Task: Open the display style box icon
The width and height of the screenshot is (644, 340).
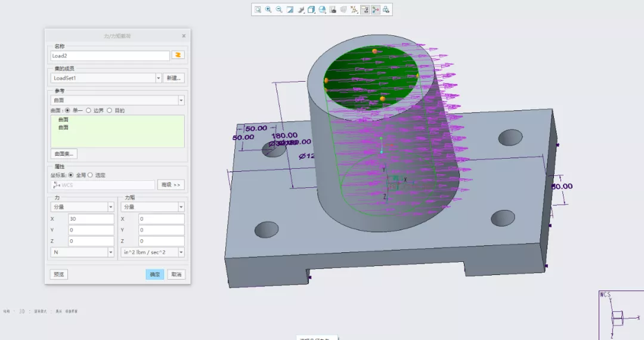Action: (312, 10)
